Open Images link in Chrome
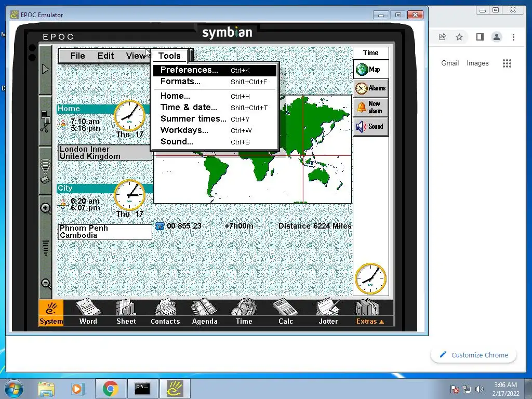 tap(477, 63)
